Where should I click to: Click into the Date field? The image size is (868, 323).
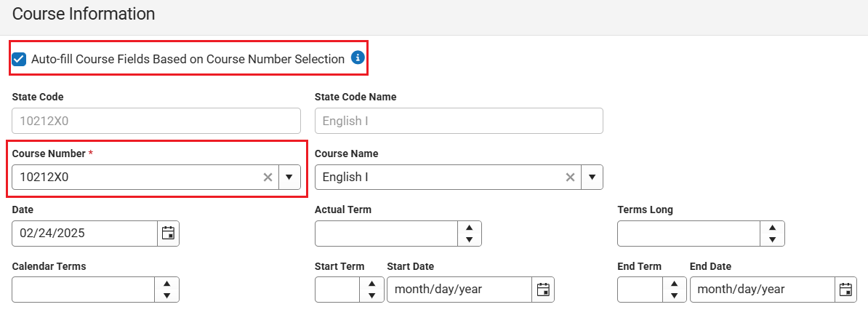pyautogui.click(x=84, y=233)
